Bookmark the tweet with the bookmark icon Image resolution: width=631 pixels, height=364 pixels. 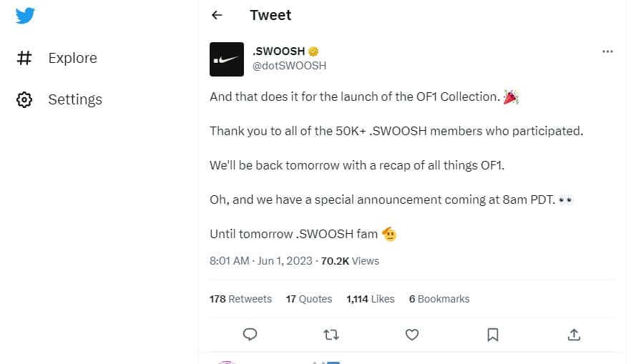492,334
